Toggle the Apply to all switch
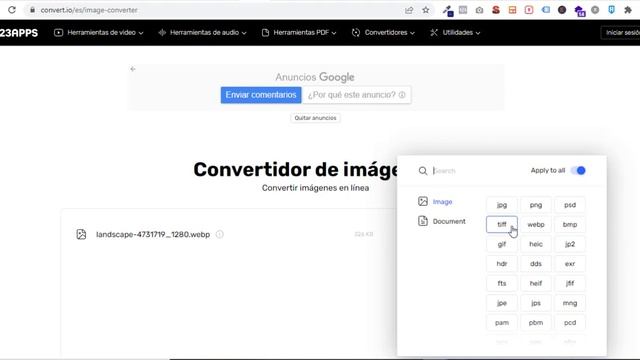 pyautogui.click(x=578, y=170)
